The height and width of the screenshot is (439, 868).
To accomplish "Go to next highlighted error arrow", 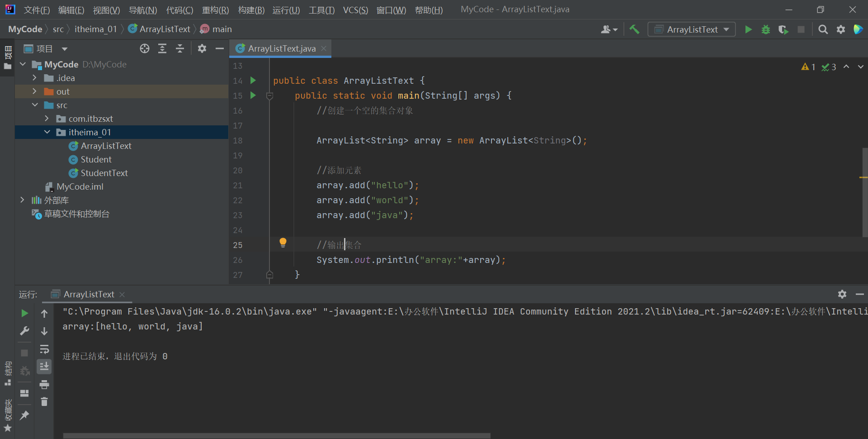I will (861, 67).
